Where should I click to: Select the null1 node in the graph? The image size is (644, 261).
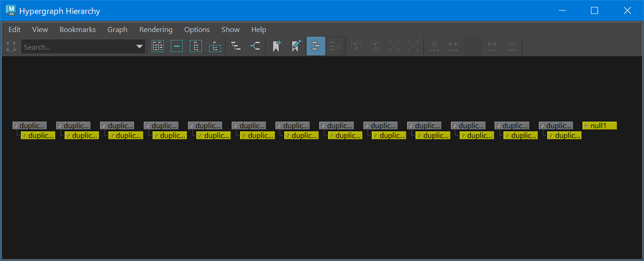click(x=599, y=125)
